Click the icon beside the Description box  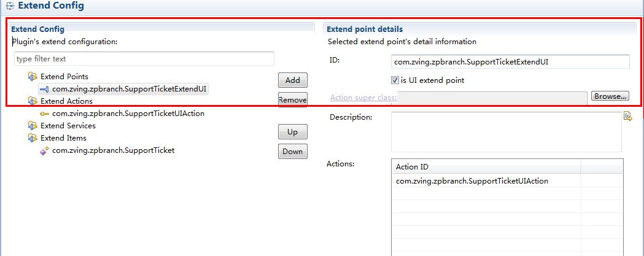tap(627, 117)
